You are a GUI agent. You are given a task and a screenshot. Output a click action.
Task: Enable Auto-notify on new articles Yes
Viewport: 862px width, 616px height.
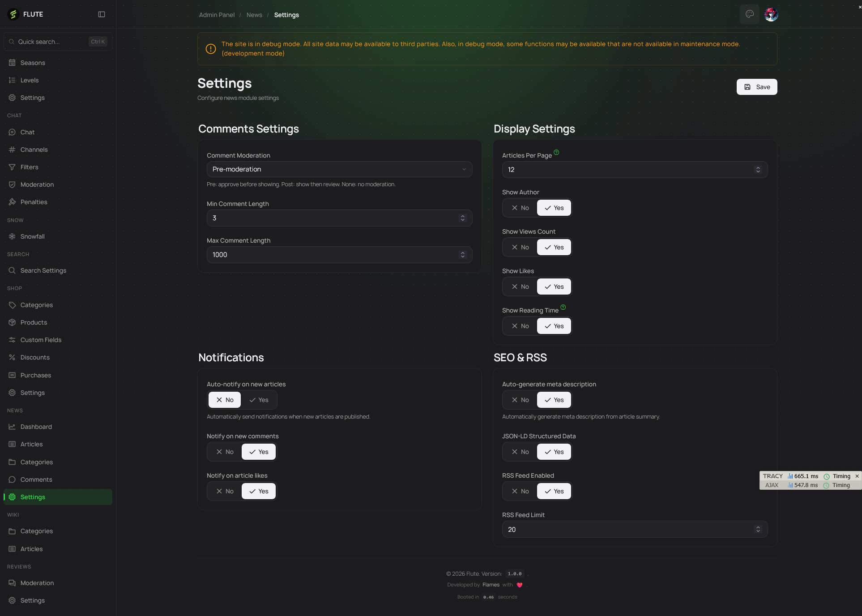259,400
